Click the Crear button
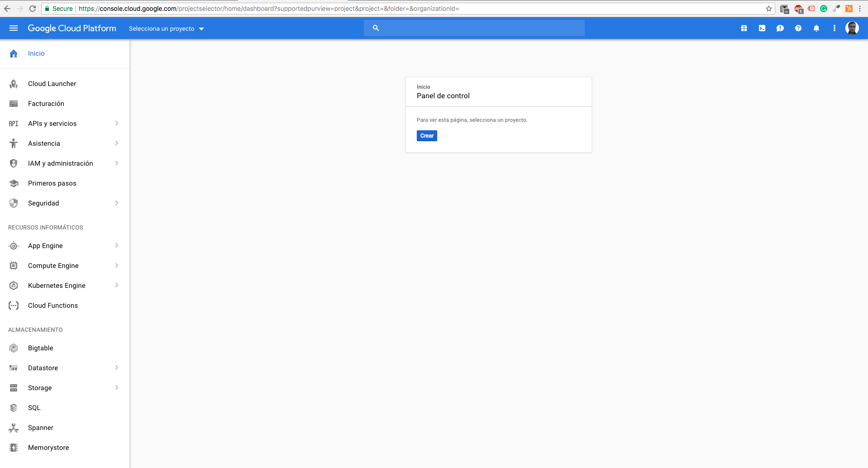This screenshot has width=868, height=468. pyautogui.click(x=427, y=136)
